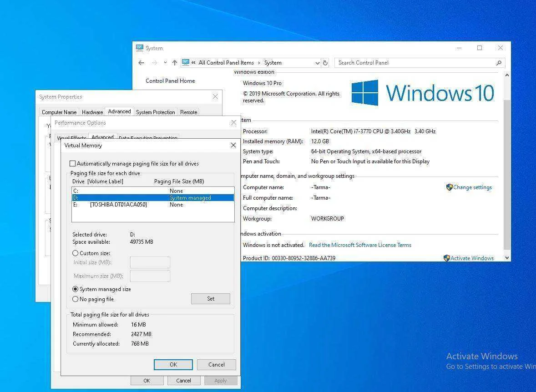Go up one level with Up arrow
536x392 pixels.
(175, 63)
